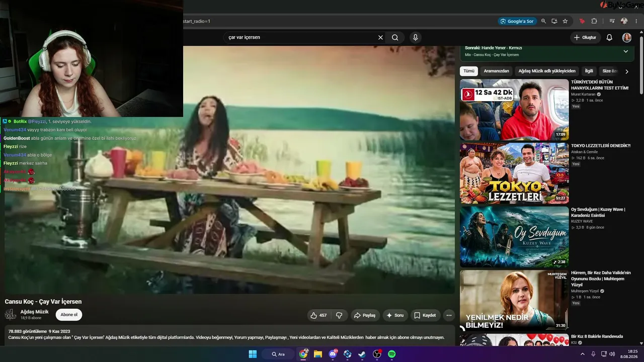Start voice search with the microphone icon

[x=415, y=37]
